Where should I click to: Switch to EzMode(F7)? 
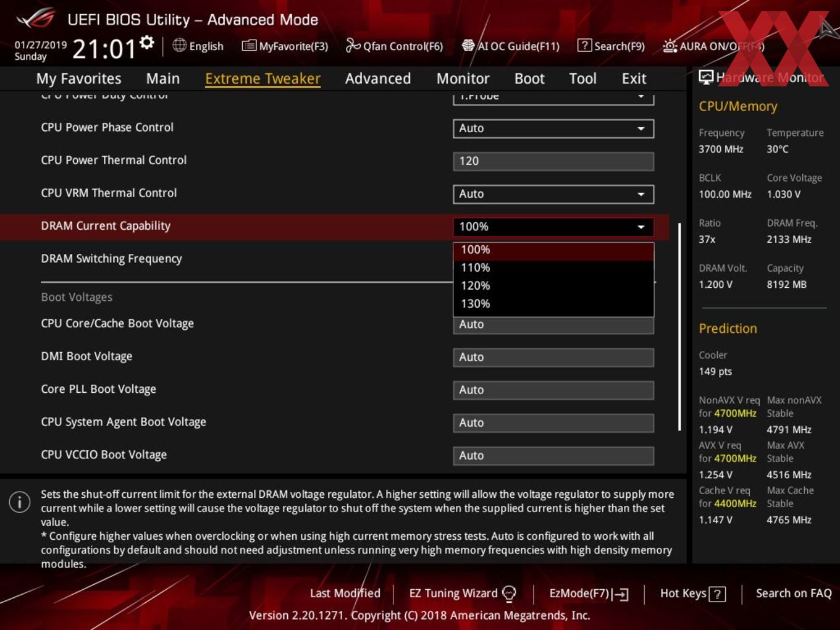click(589, 594)
